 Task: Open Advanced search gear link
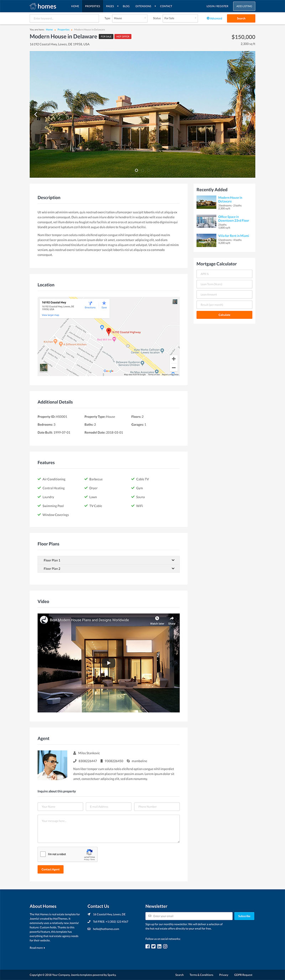coord(214,18)
